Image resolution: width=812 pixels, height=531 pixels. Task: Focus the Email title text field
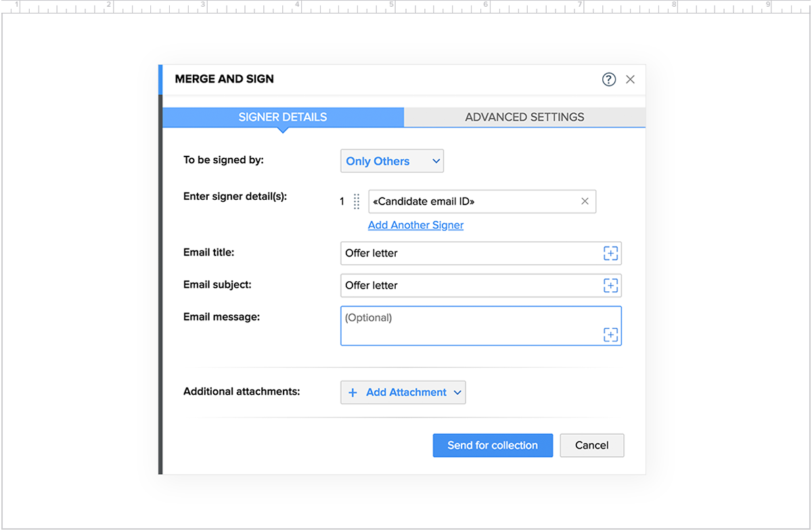click(467, 253)
